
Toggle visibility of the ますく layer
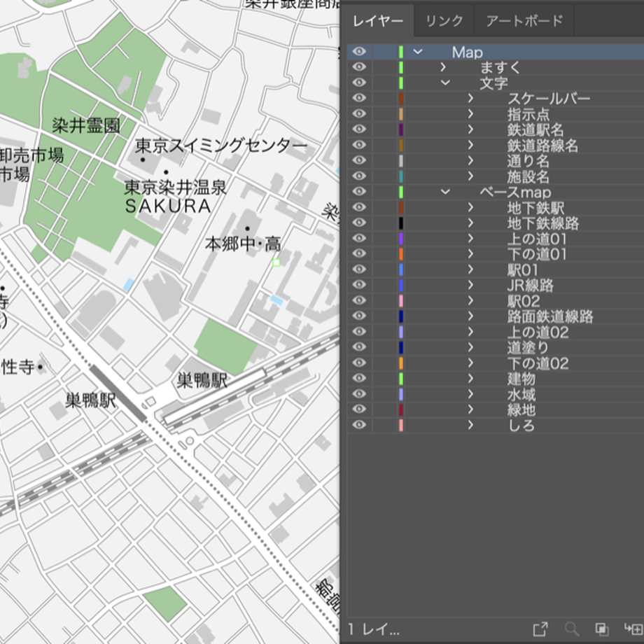point(359,67)
